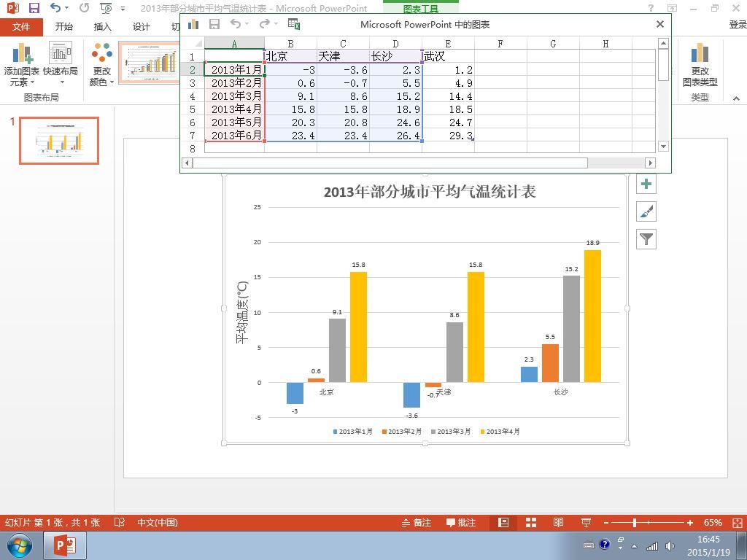Image resolution: width=747 pixels, height=560 pixels.
Task: Click the chart elements plus button
Action: click(x=646, y=184)
